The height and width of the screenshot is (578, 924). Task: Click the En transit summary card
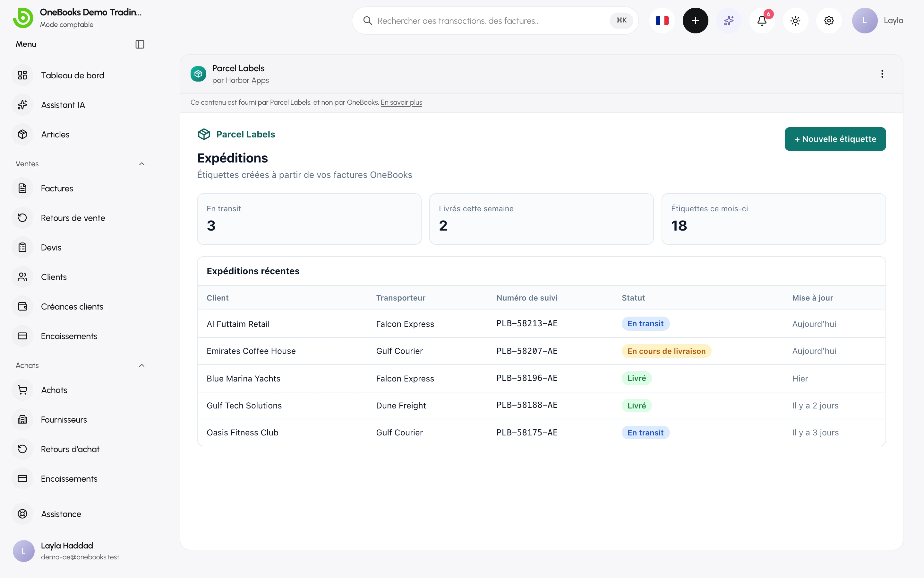coord(309,219)
